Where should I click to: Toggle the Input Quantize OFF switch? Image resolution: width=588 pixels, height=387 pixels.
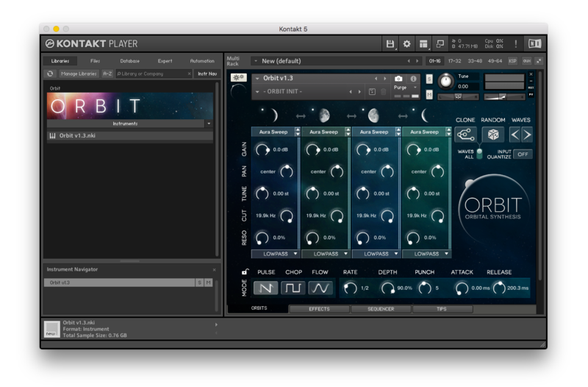[x=523, y=155]
